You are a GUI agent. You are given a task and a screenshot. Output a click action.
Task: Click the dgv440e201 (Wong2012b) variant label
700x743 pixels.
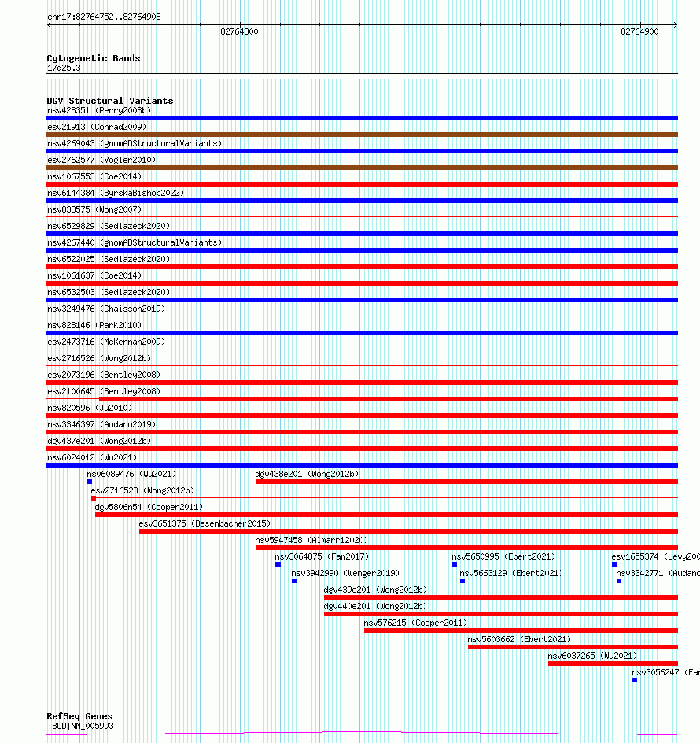point(375,607)
